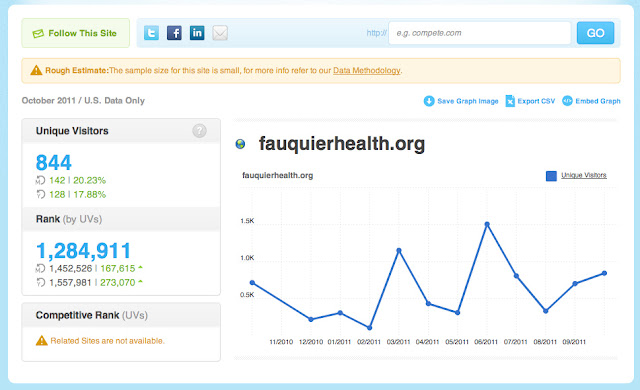
Task: Select the first data point of the line
Action: 252,283
